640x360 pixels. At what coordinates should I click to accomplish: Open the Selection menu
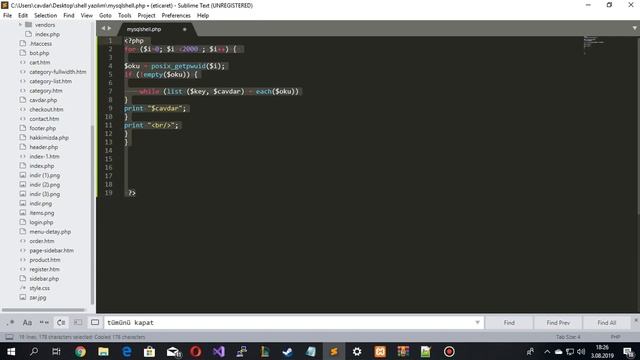[45, 16]
